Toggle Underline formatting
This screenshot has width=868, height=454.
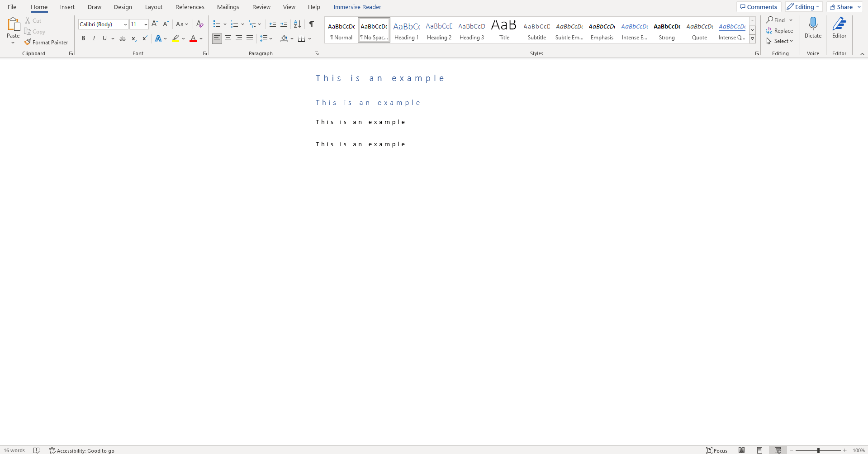[104, 38]
